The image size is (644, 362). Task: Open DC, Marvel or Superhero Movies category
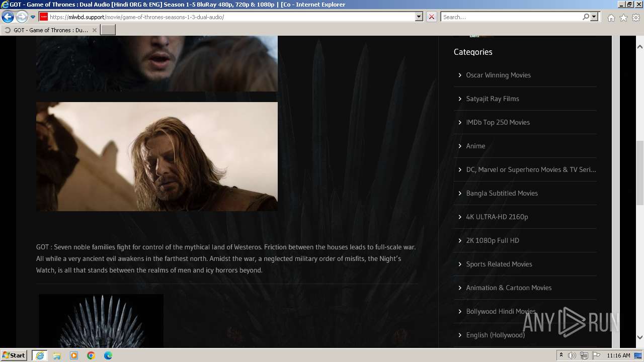click(x=531, y=169)
